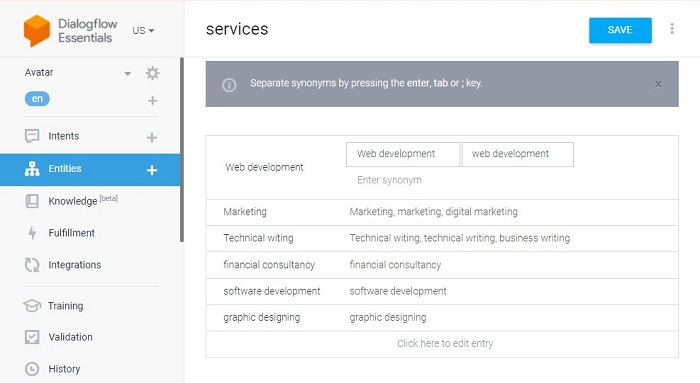Select the lowercase 'web development' synonym chip
Image resolution: width=700 pixels, height=383 pixels.
[x=517, y=154]
